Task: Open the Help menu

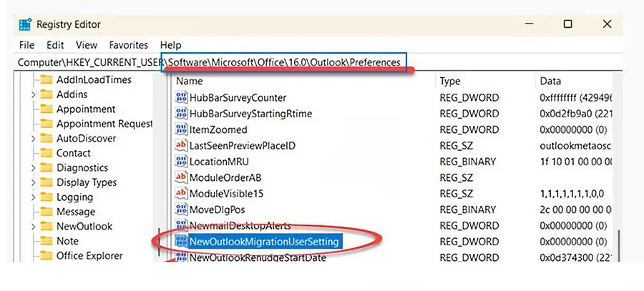Action: point(170,45)
